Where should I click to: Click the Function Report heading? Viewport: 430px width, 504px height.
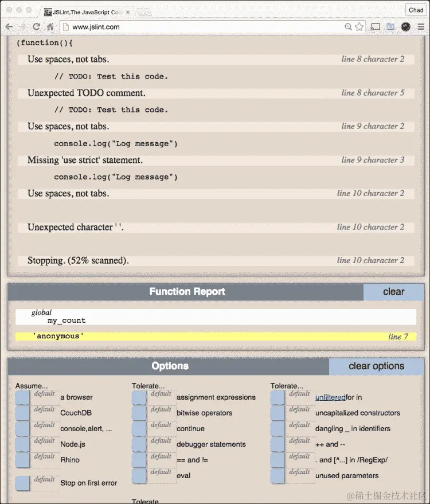tap(187, 291)
